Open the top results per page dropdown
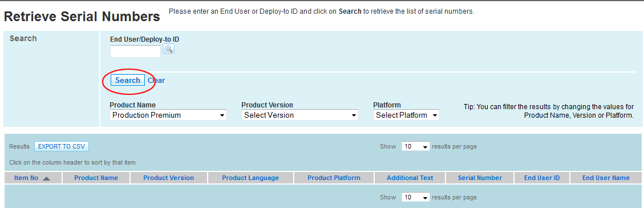This screenshot has height=208, width=644. 416,146
